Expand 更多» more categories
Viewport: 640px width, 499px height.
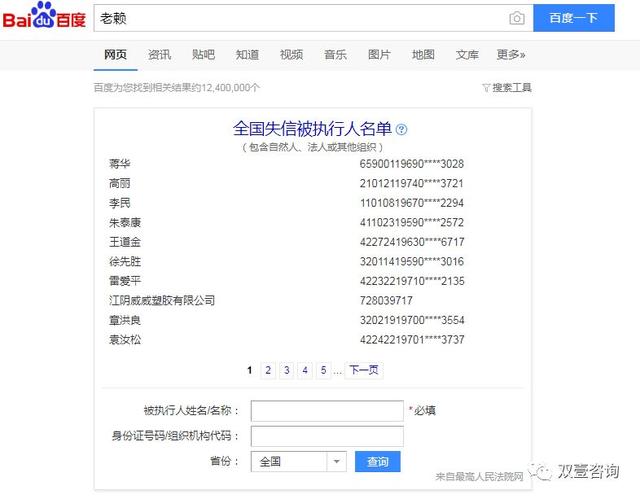(511, 54)
